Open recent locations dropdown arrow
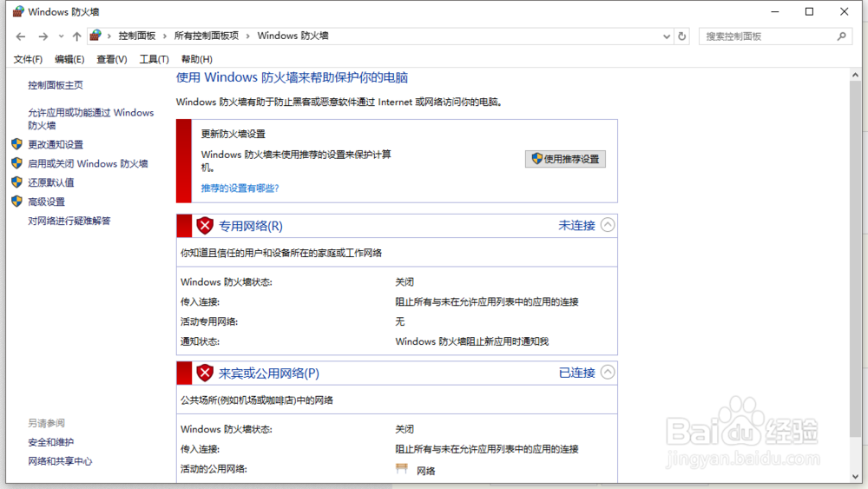Screen dimensions: 868x489 [61, 36]
